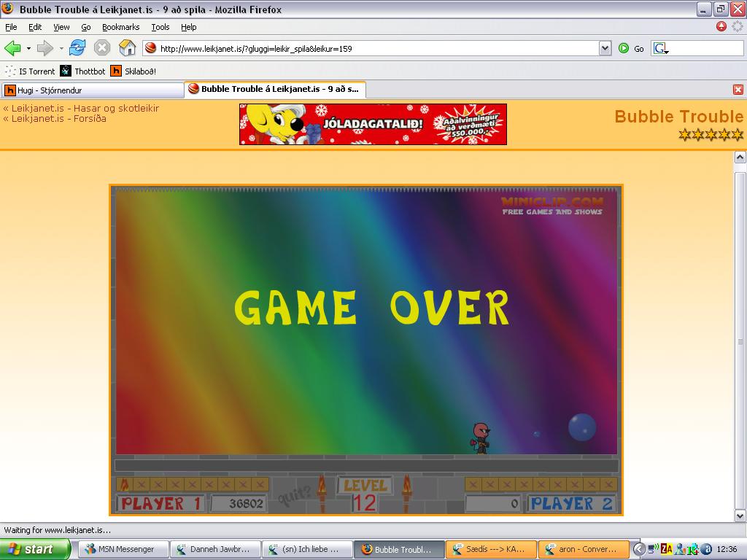Click the 'Waiting for www.leikjanet.is...' status text
The image size is (747, 560).
point(57,530)
